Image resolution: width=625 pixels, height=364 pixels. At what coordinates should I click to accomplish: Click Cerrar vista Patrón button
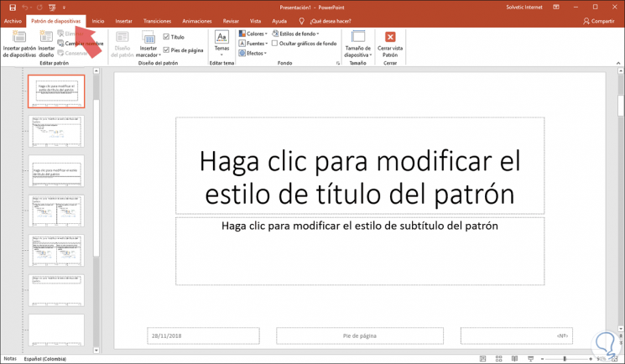(390, 43)
